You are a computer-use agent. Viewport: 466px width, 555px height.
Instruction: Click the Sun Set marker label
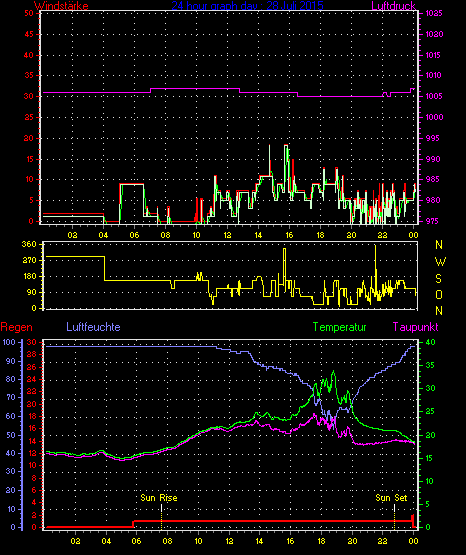click(391, 498)
